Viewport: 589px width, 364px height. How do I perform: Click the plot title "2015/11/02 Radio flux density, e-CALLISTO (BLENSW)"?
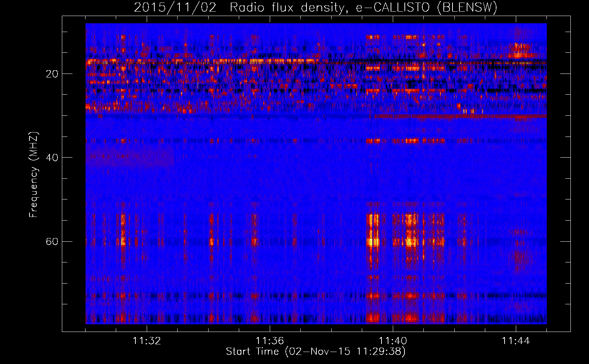coord(316,8)
